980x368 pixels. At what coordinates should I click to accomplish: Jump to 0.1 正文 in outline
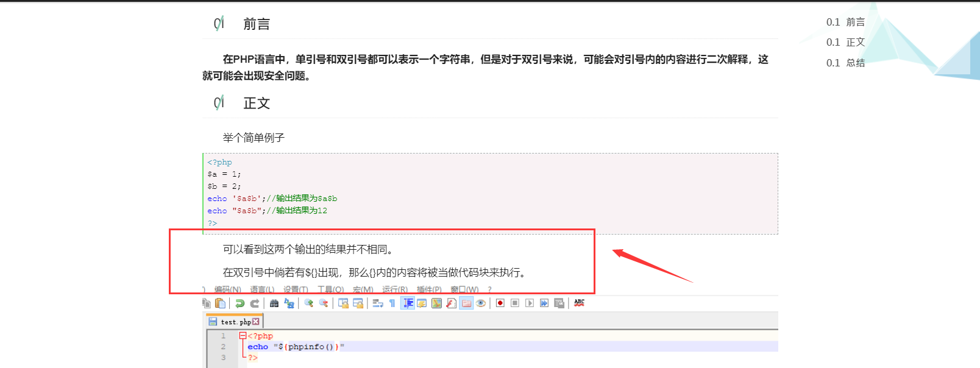click(x=845, y=42)
